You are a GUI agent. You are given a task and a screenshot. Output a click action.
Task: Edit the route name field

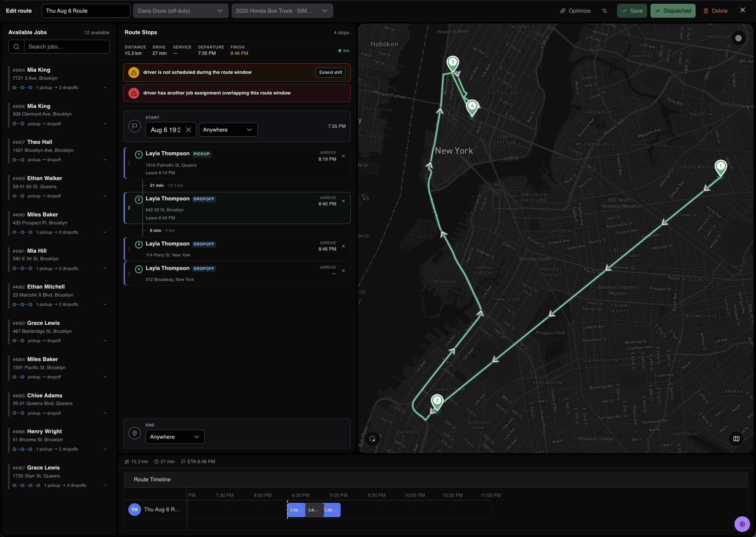86,11
